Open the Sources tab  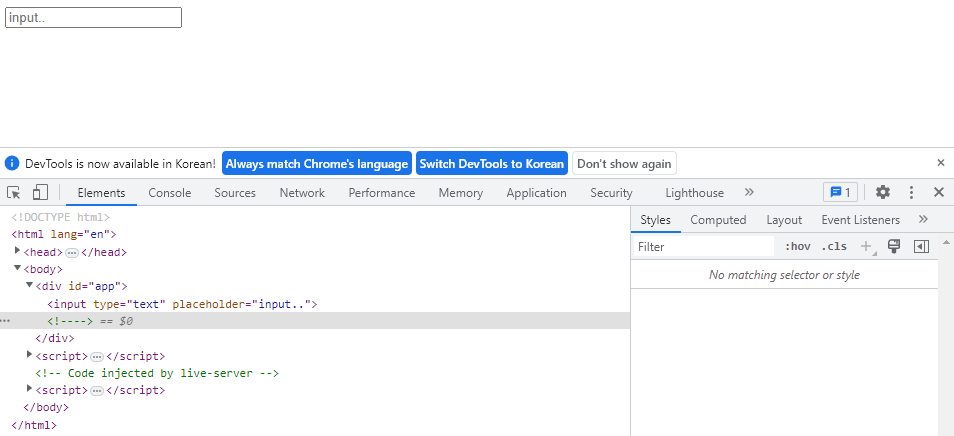[235, 193]
